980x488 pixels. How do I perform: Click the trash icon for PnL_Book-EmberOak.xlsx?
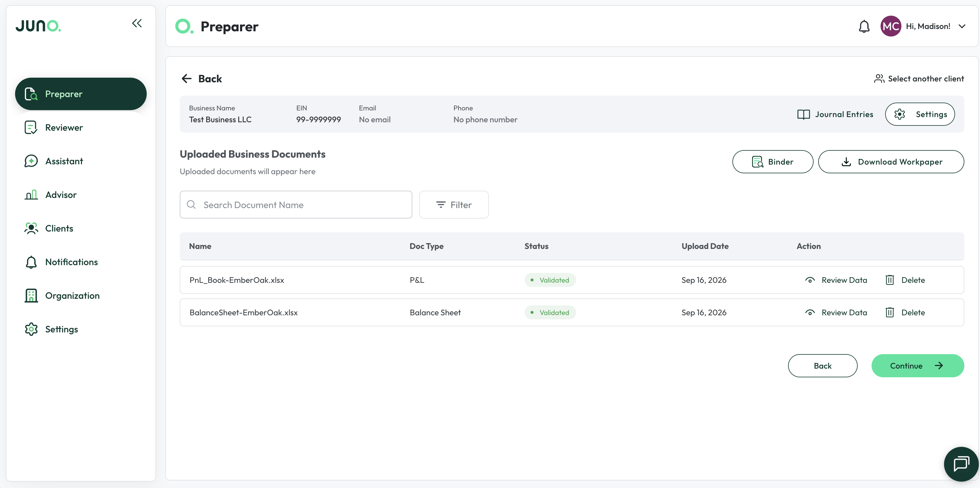890,280
